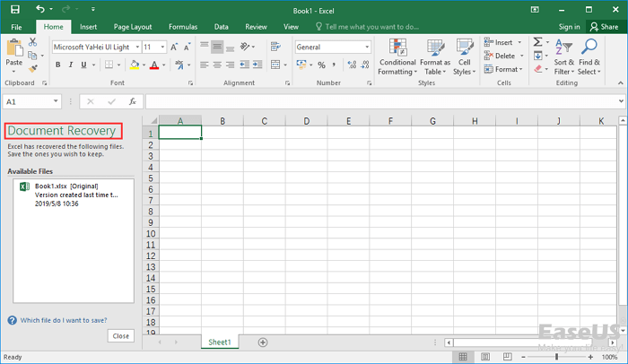Expand the Name Box dropdown arrow

click(x=56, y=101)
